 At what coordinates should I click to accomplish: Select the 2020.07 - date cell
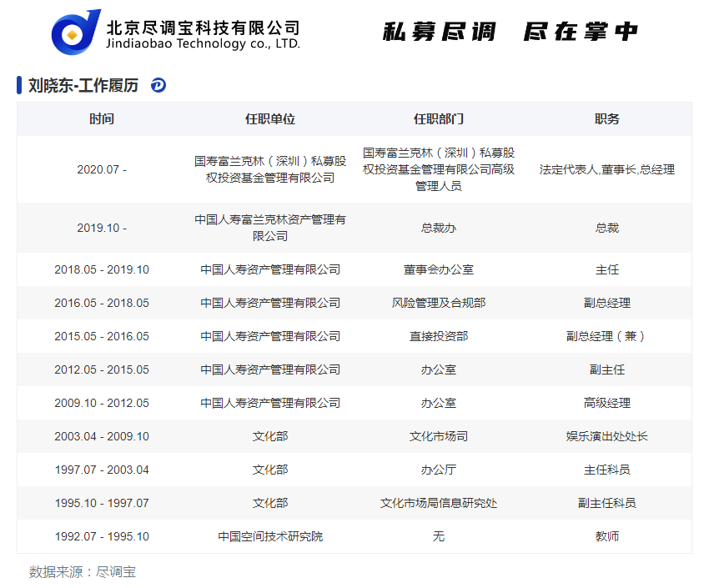(x=102, y=169)
